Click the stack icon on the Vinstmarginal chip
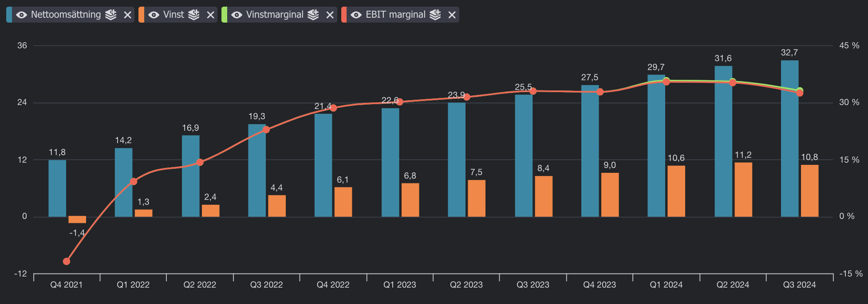The height and width of the screenshot is (304, 868). [313, 15]
